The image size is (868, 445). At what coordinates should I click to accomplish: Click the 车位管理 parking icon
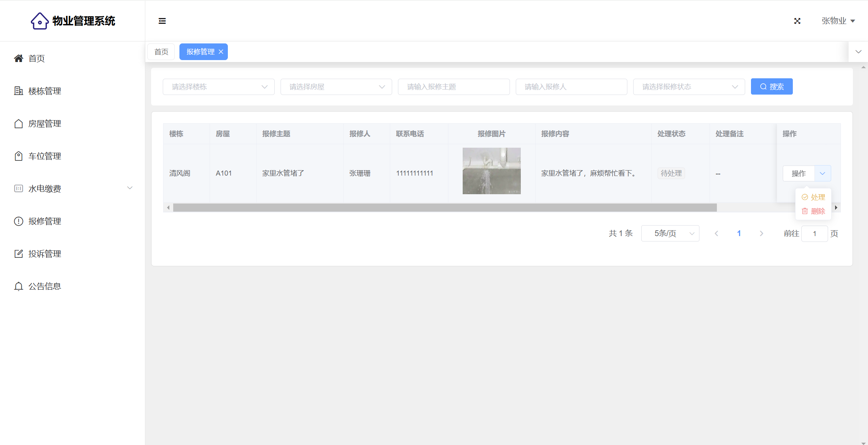18,156
